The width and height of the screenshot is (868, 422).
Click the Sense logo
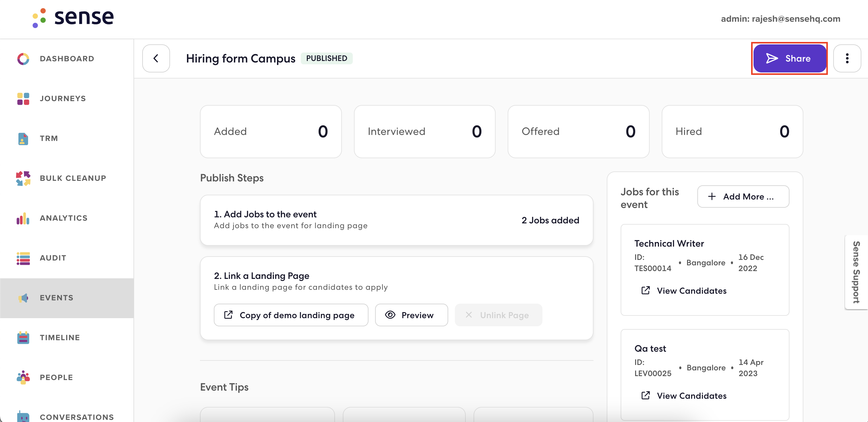(73, 18)
